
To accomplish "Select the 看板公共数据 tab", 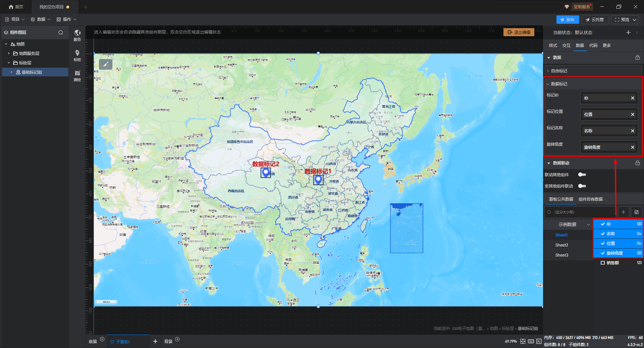I will coord(561,199).
